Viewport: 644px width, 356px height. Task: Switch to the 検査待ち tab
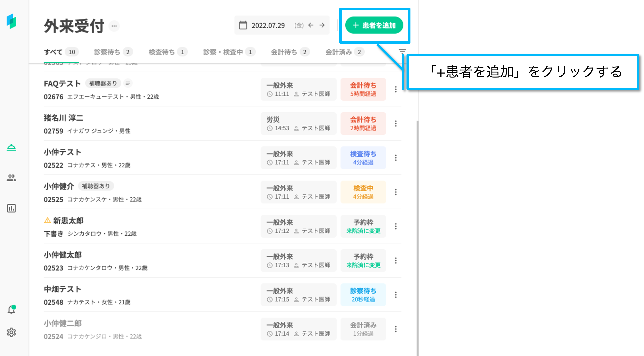click(168, 52)
